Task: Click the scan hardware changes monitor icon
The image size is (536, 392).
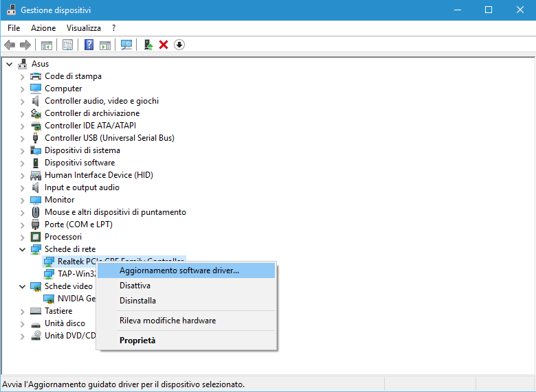Action: click(x=126, y=45)
